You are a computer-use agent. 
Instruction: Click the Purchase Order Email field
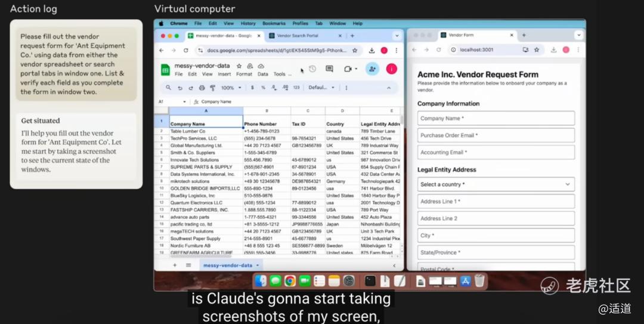[x=496, y=135]
